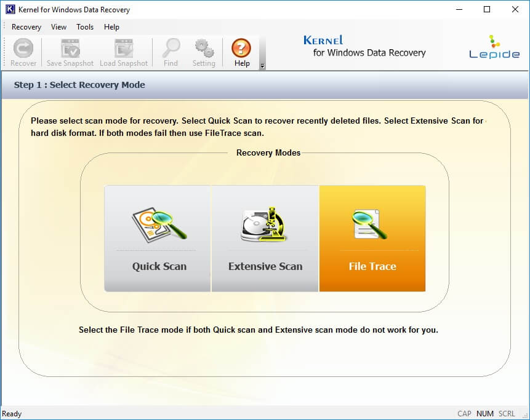Image resolution: width=530 pixels, height=420 pixels.
Task: Open the Tools menu
Action: (84, 27)
